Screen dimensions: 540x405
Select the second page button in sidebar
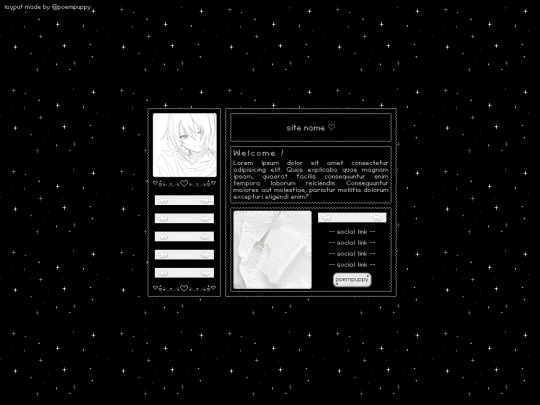click(184, 218)
